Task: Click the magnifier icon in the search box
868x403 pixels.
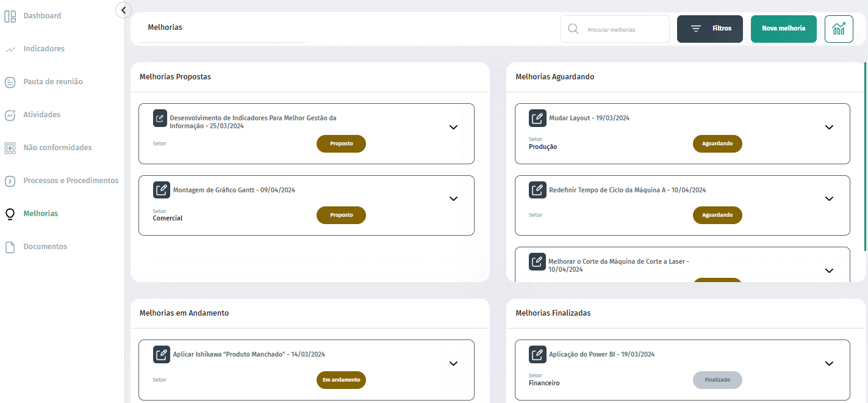Action: (573, 29)
